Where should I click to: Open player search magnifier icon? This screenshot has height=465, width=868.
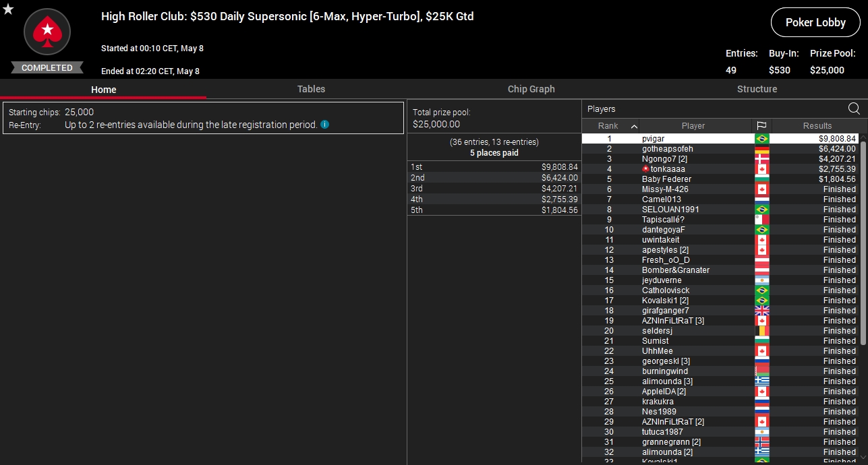(854, 108)
